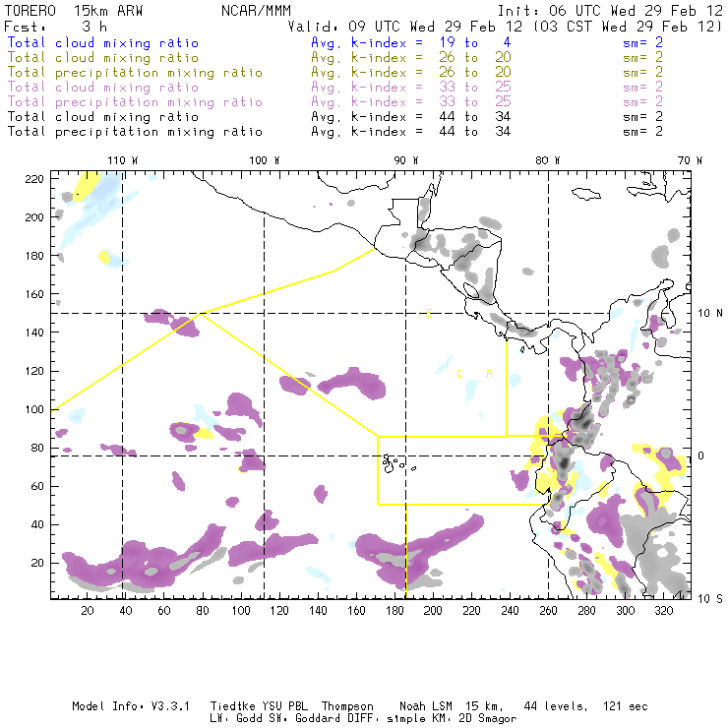Select the "Tiedtke" scheme text
The image size is (728, 728).
232,706
